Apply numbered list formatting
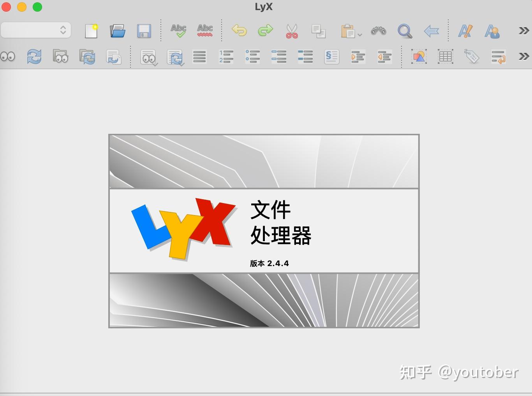The height and width of the screenshot is (396, 532). 226,57
